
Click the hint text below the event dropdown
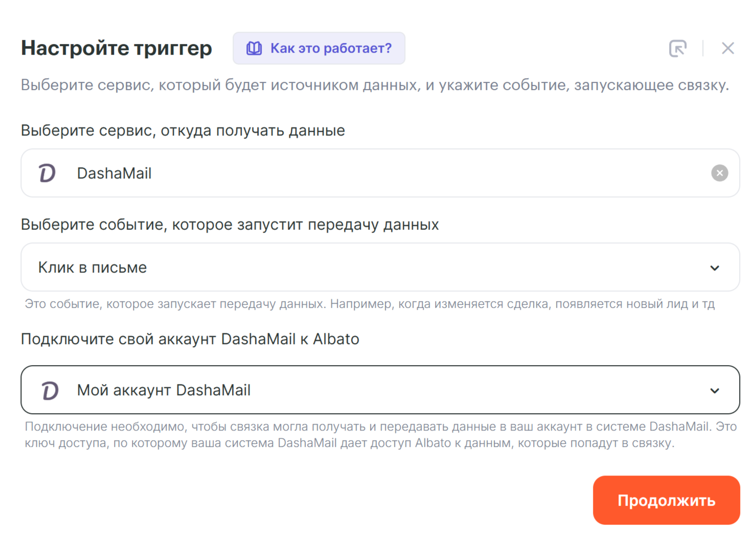click(x=370, y=304)
